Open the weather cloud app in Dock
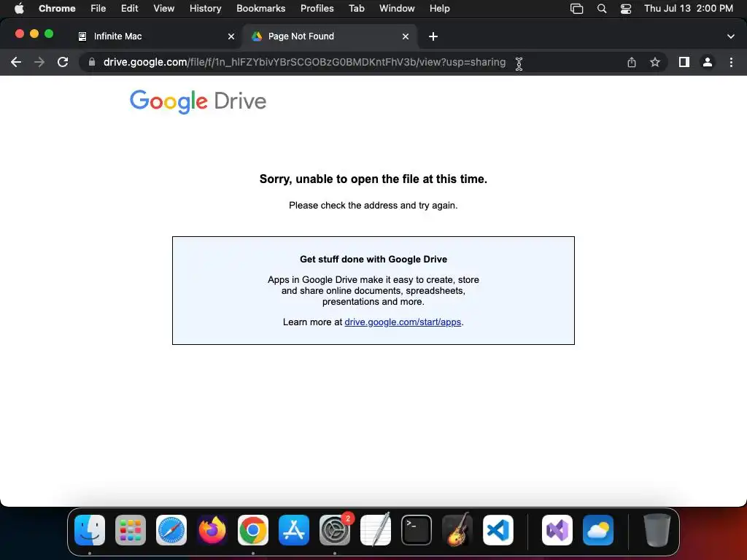This screenshot has width=747, height=560. pos(598,530)
